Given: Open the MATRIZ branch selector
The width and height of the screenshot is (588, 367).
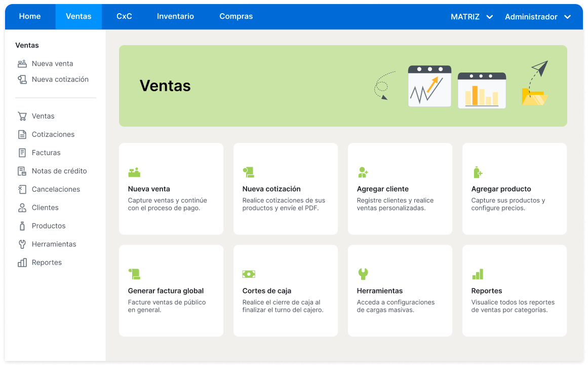Looking at the screenshot, I should pyautogui.click(x=472, y=17).
